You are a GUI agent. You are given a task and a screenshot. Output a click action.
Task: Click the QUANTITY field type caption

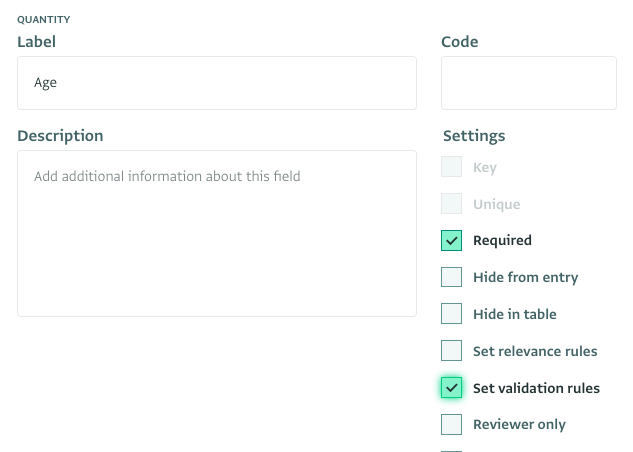click(x=44, y=19)
